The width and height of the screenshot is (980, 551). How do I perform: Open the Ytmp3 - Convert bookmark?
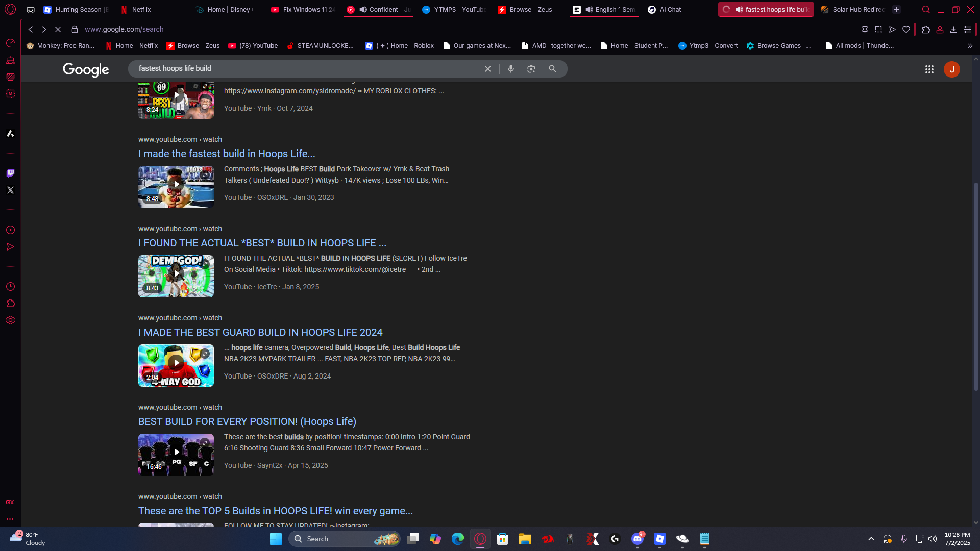[x=708, y=46]
